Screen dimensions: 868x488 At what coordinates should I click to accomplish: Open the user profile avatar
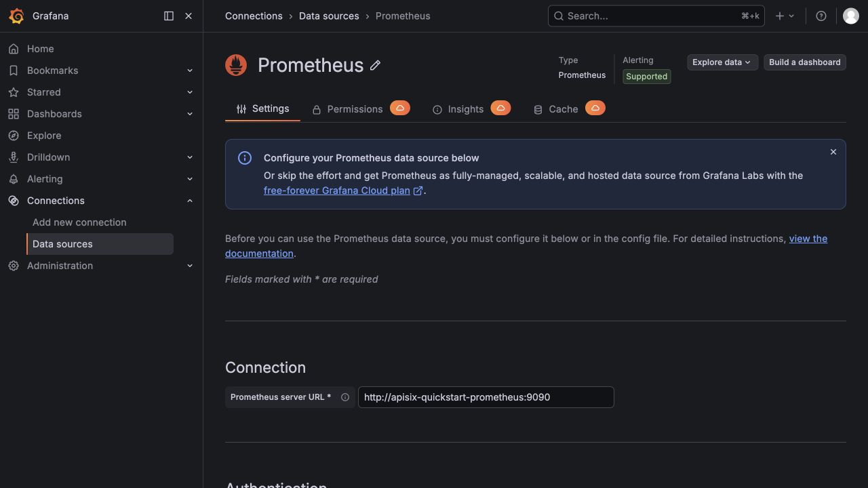click(x=851, y=16)
